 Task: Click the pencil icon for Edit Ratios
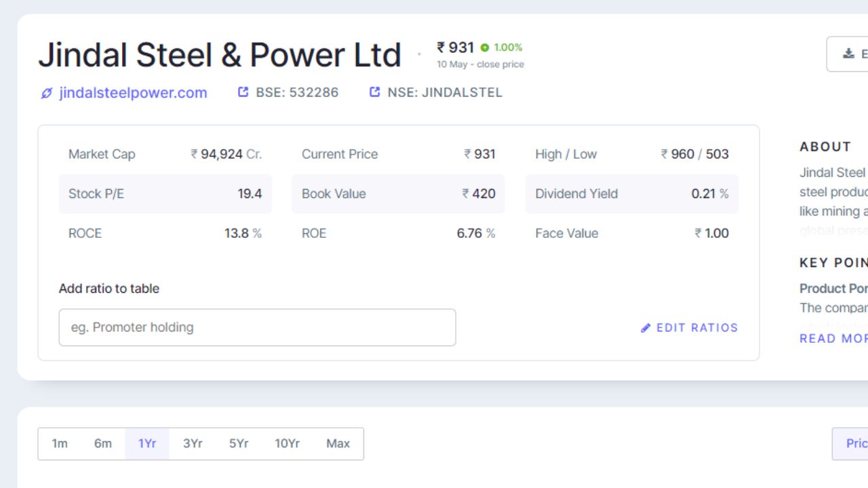(646, 328)
